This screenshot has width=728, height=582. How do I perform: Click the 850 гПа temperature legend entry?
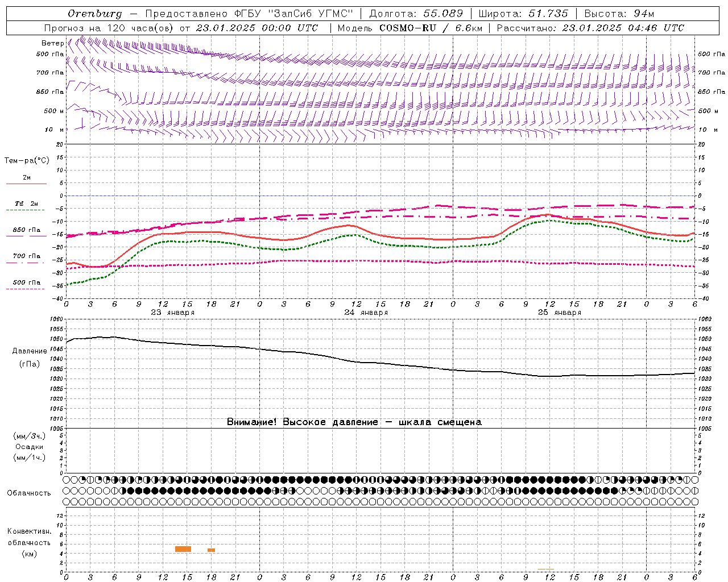(27, 230)
